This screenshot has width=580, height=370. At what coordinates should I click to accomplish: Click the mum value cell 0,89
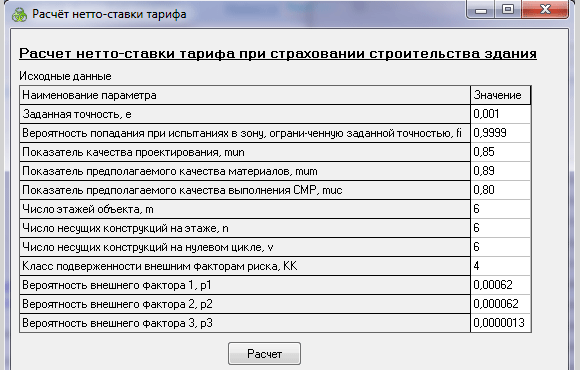[500, 171]
